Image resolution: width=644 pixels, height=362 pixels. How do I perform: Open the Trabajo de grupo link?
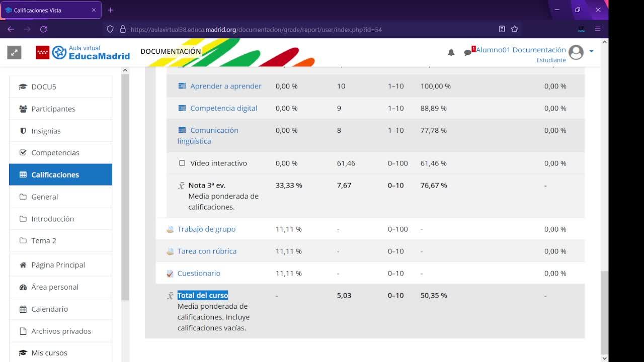click(206, 229)
